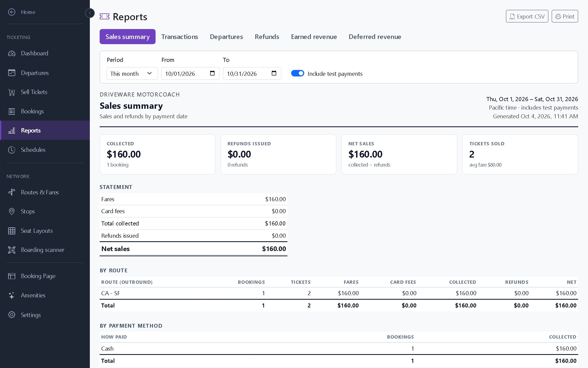This screenshot has height=368, width=588.
Task: Open Amenities sparkle icon
Action: pyautogui.click(x=12, y=295)
